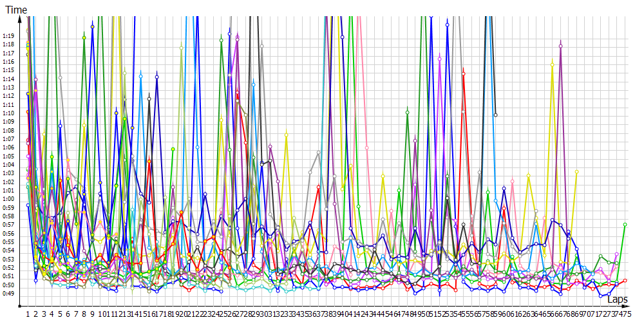Screen dimensions: 644x322
Task: Click the green final data point at lap 75
Action: click(x=625, y=224)
